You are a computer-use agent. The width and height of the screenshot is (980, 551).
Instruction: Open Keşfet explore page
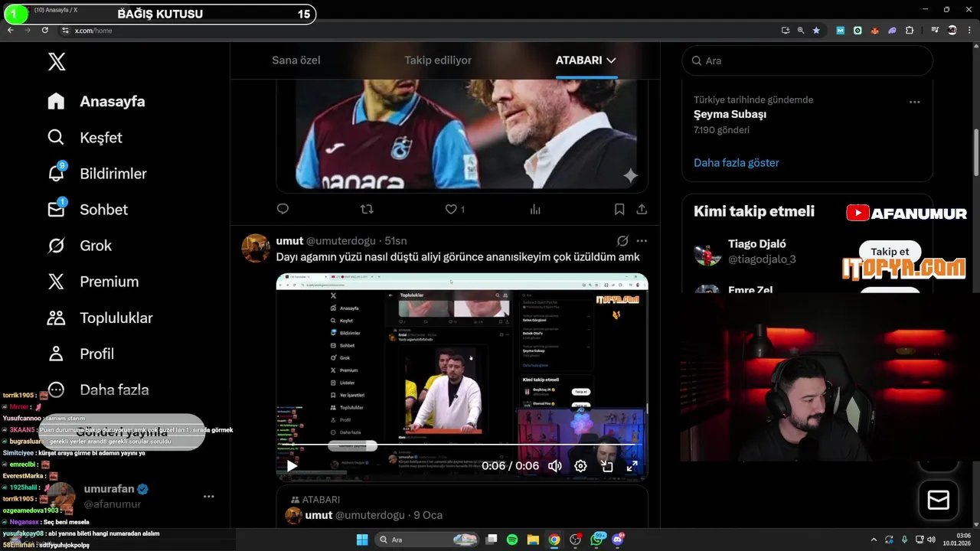click(x=85, y=138)
